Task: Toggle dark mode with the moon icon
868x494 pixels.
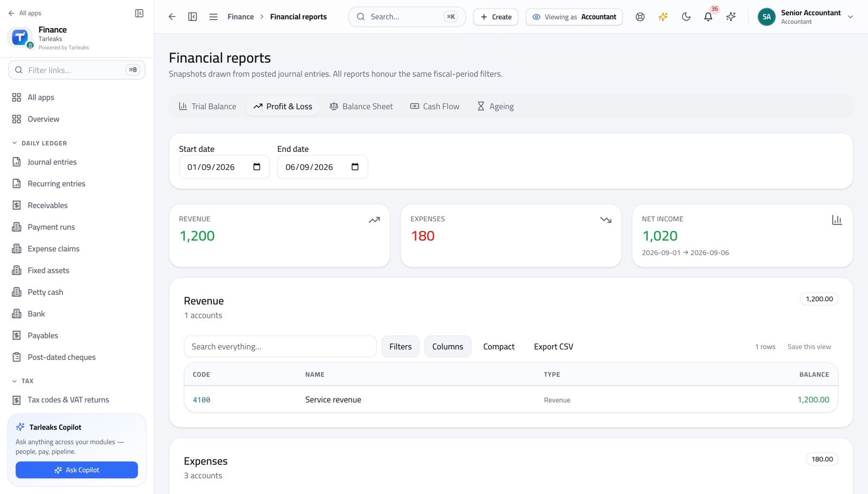Action: click(686, 17)
